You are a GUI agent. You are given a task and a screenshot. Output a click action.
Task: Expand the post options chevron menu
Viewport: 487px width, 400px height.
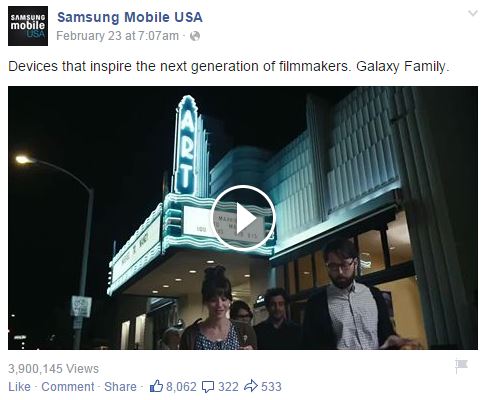[473, 13]
